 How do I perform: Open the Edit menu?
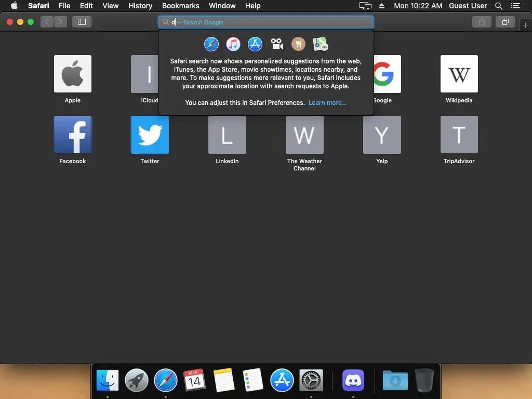pyautogui.click(x=86, y=6)
